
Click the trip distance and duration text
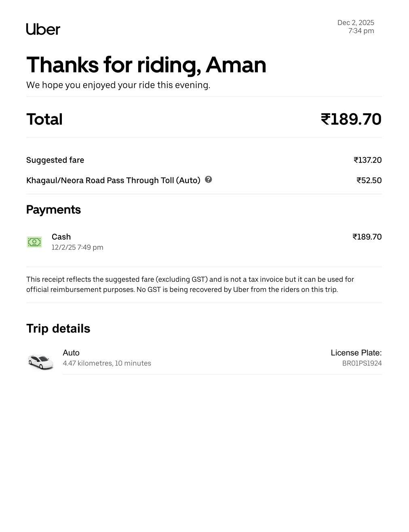107,363
